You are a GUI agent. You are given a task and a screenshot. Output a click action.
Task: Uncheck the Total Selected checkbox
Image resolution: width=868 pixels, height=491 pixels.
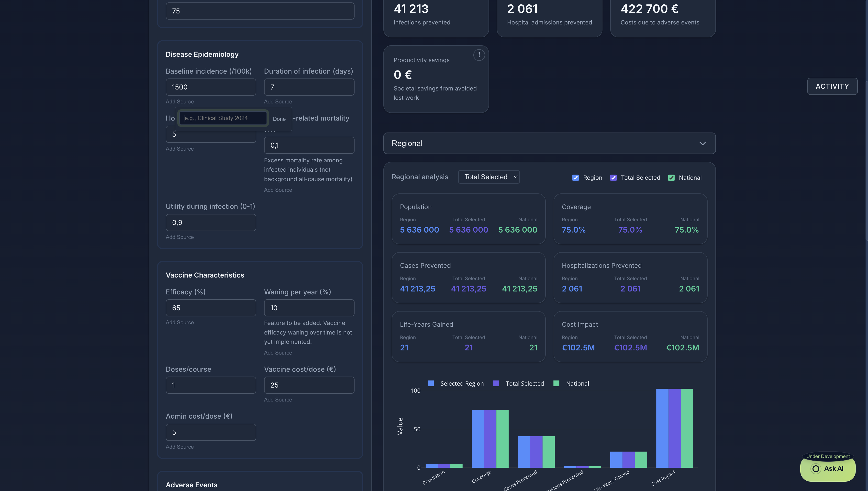(613, 178)
